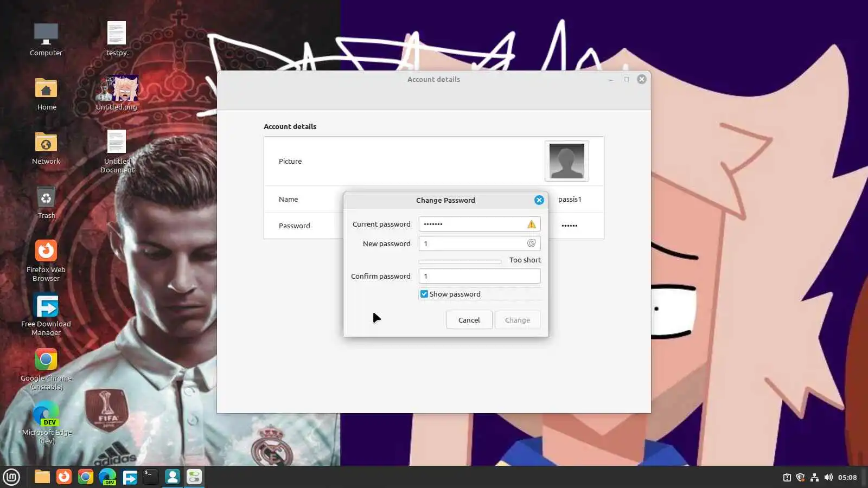Select the Firefox Web Browser desktop icon
Image resolution: width=868 pixels, height=488 pixels.
46,261
